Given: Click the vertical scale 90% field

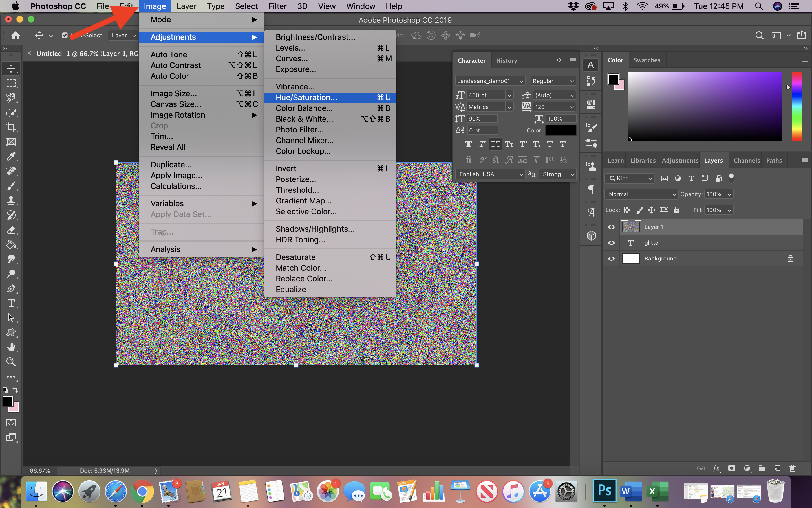Looking at the screenshot, I should point(482,119).
